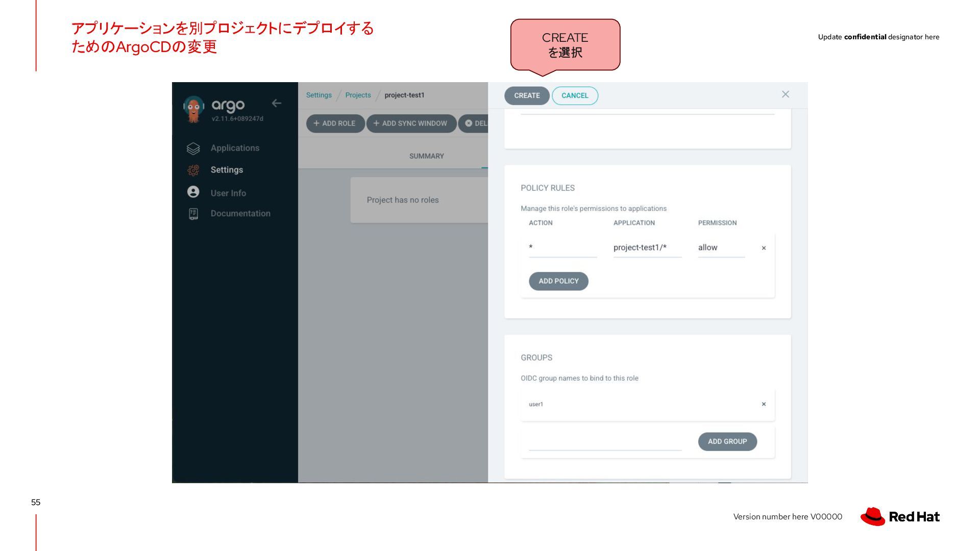Click the Documentation book icon
Viewport: 980px width, 551px height.
coord(193,214)
